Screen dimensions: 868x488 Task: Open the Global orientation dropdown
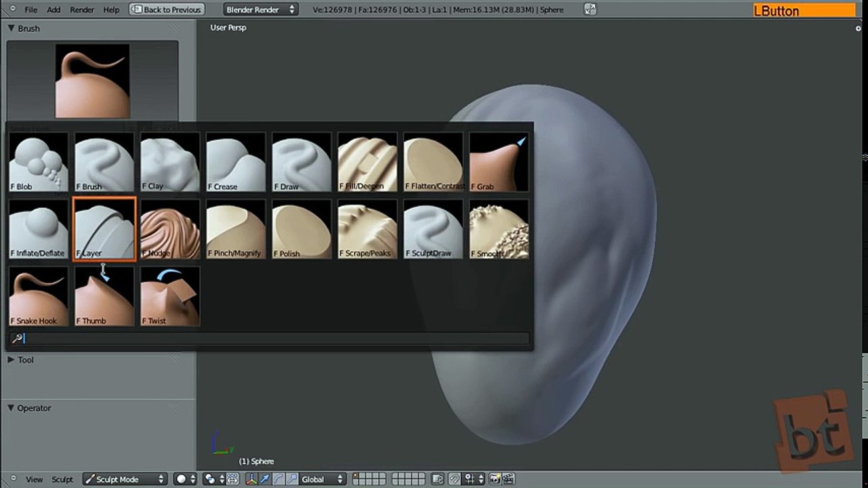(323, 479)
